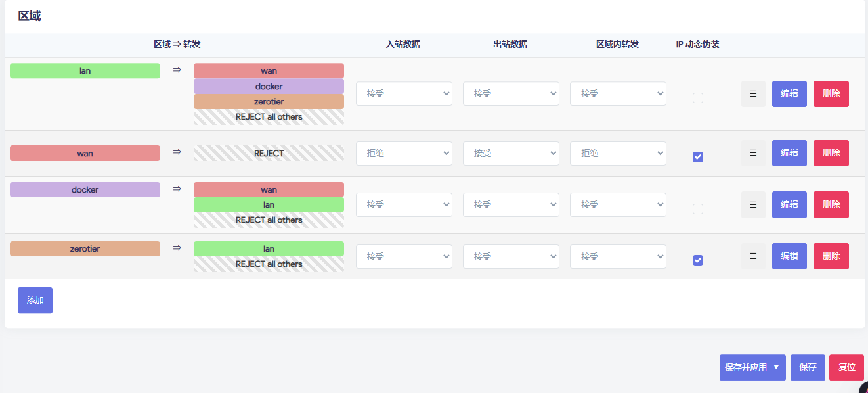
Task: Open the lan zone inbound traffic dropdown
Action: 404,93
